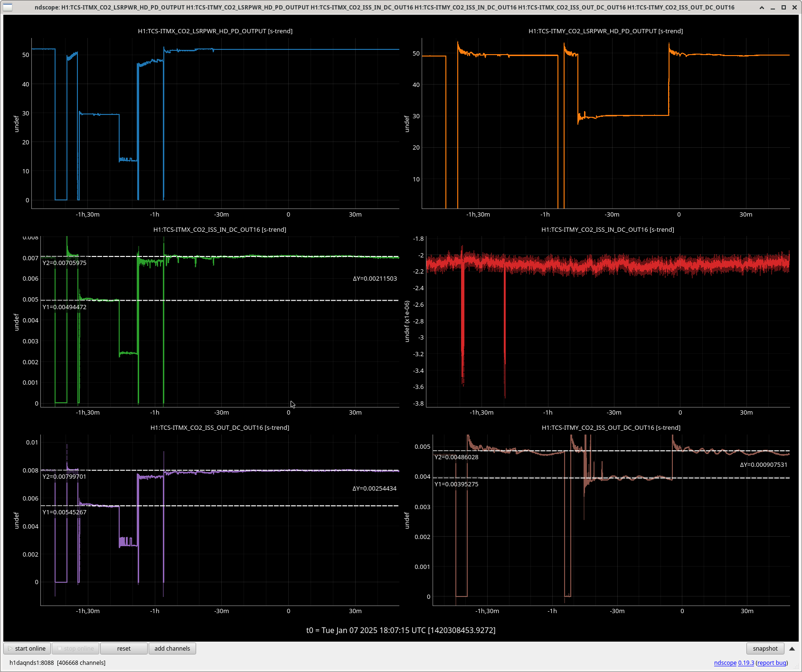Screen dimensions: 802x672
Task: Click the Y2=0.00799701 cursor label
Action: point(65,476)
